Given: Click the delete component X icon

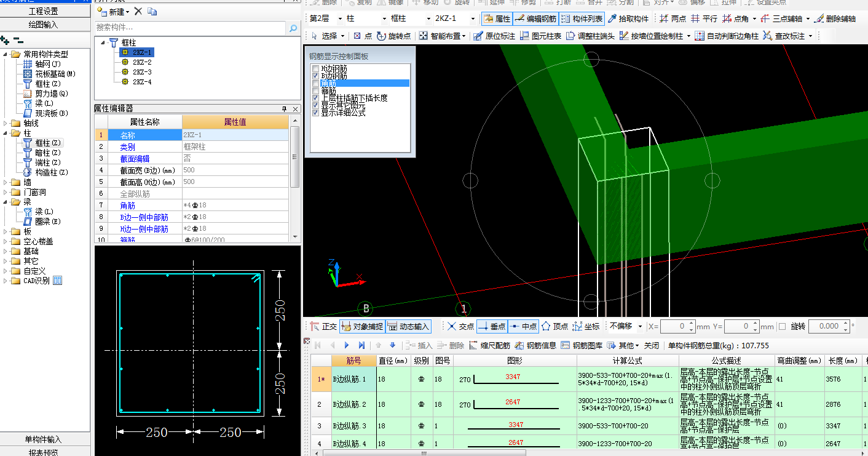Looking at the screenshot, I should [x=138, y=11].
